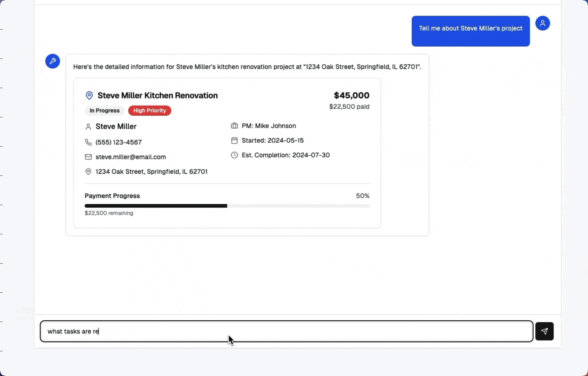Click the calendar icon beside the Started date

[234, 140]
